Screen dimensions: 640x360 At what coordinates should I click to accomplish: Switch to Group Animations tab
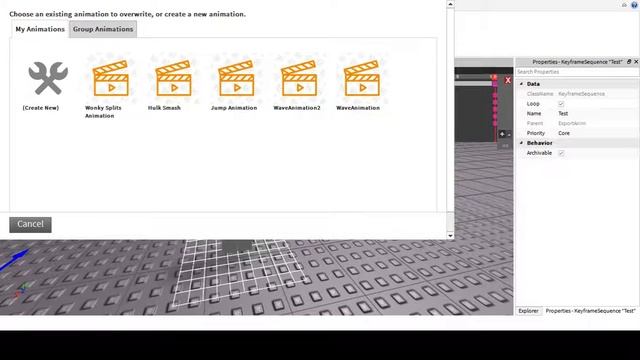(x=103, y=29)
